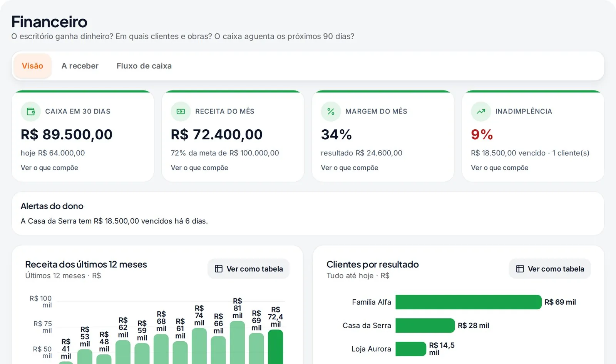Click the 'R$ 18.500,00 vencido · 1 cliente(s)' text

530,153
